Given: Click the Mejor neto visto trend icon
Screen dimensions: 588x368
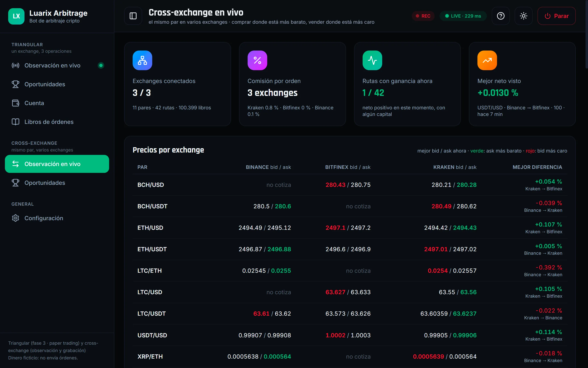Looking at the screenshot, I should [487, 60].
